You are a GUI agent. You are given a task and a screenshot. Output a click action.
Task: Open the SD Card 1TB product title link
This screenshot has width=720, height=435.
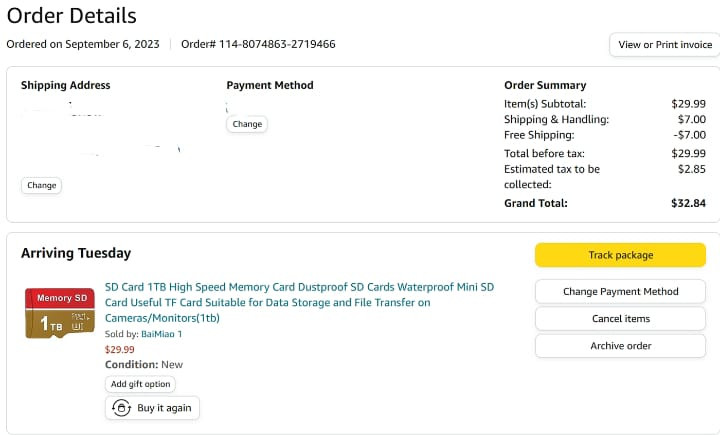(299, 302)
